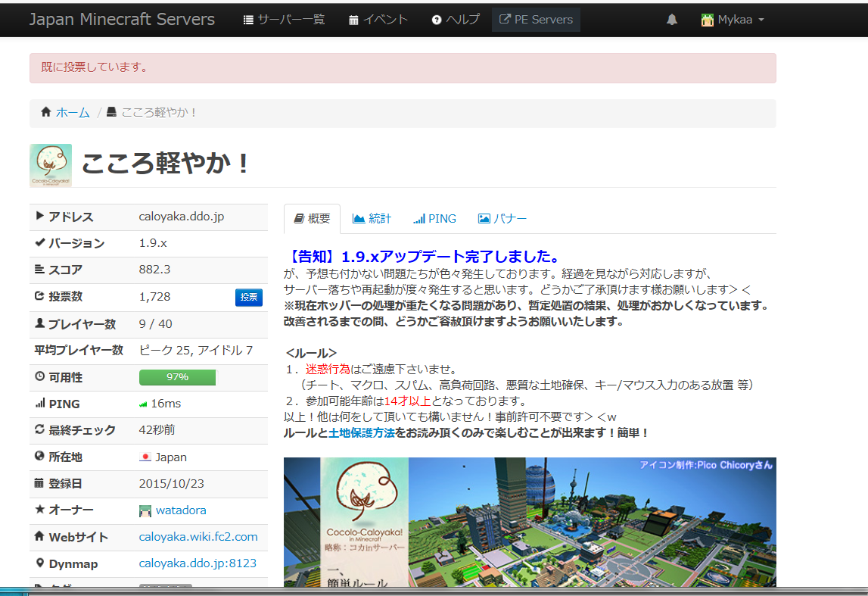This screenshot has height=596, width=868.
Task: Click the vote count 1,728
Action: click(154, 297)
